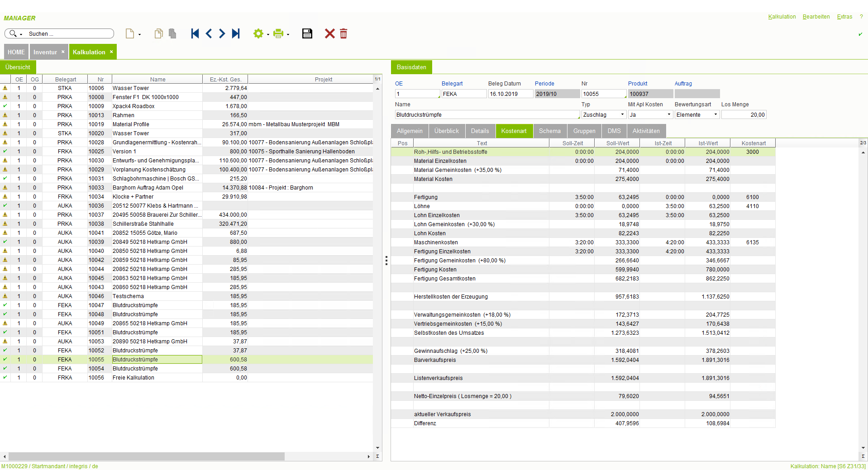Click the search magnifier icon
868x470 pixels.
coord(13,33)
